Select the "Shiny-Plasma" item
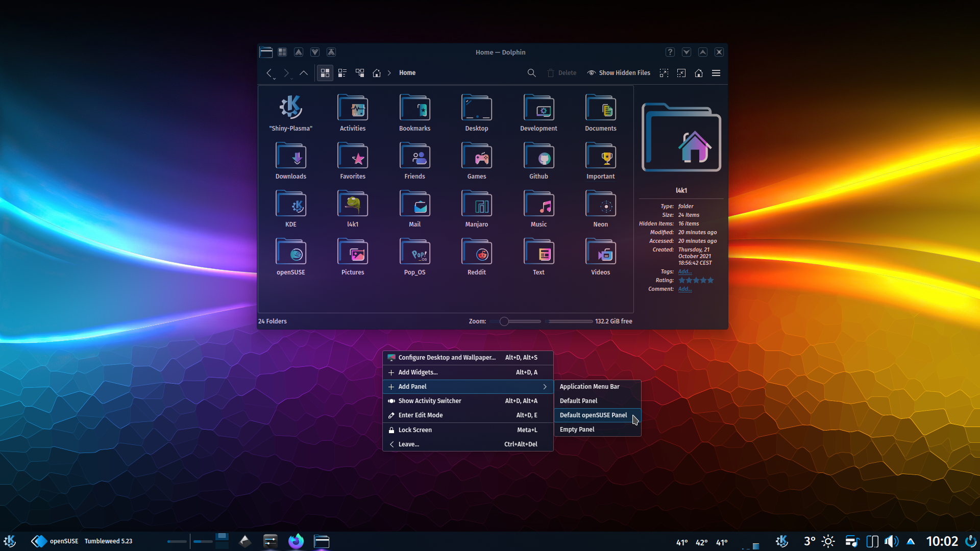The image size is (980, 551). (x=291, y=113)
